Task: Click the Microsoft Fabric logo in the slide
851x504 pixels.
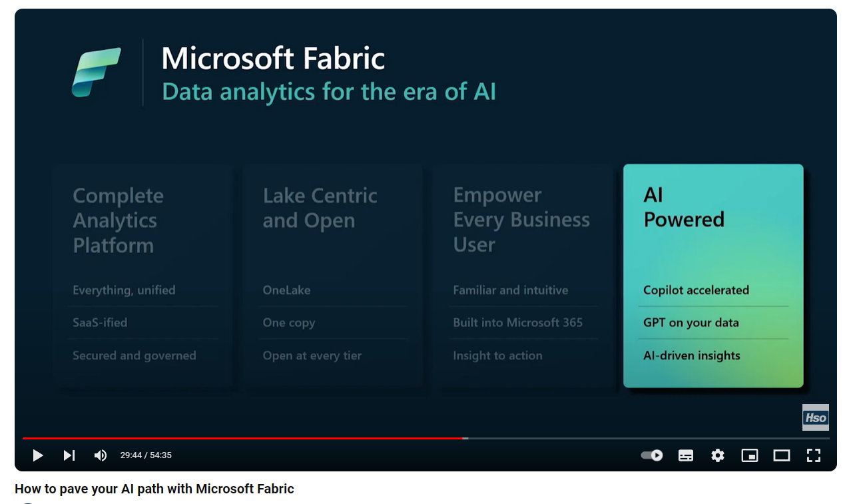Action: (x=96, y=73)
